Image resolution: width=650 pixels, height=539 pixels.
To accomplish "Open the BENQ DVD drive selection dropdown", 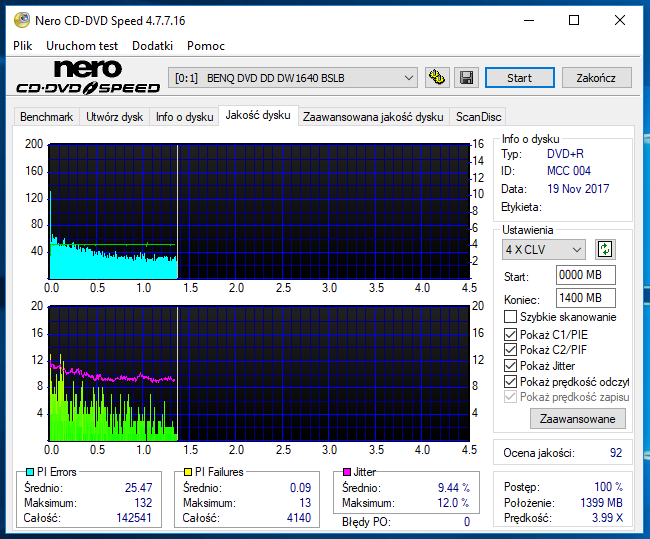I will pyautogui.click(x=293, y=78).
